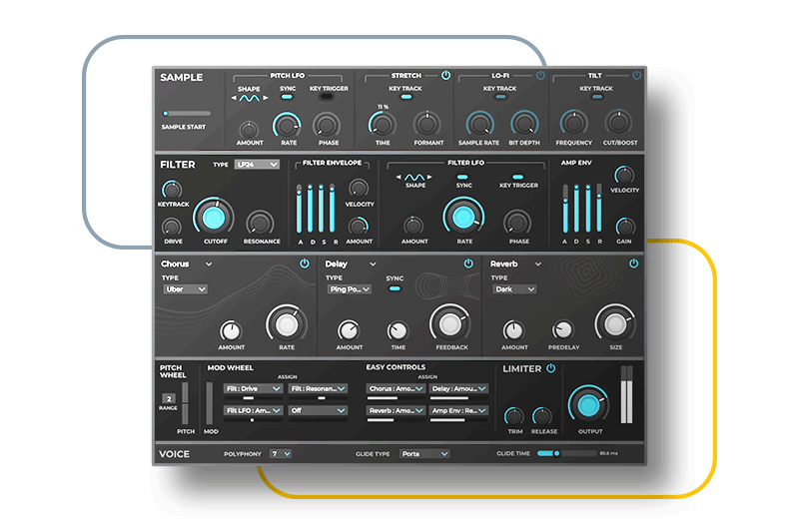Toggle the Reverb effect power button
The image size is (799, 532).
coord(633,264)
